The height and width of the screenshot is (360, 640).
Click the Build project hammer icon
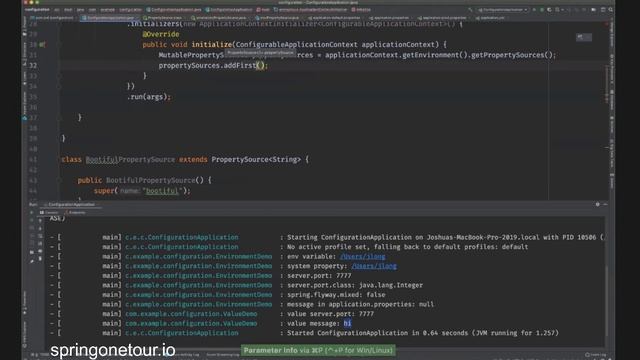click(470, 9)
